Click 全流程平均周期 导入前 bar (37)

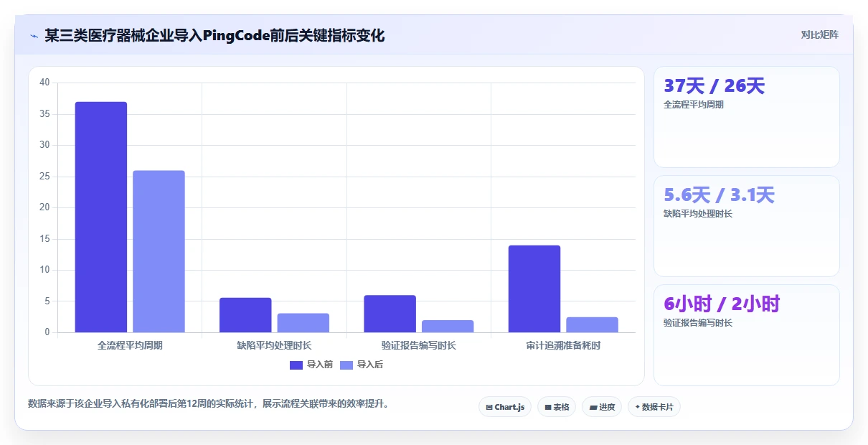pos(101,217)
